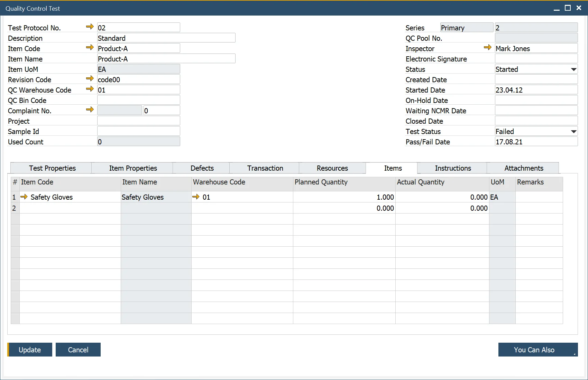Switch to the Attachments tab
Image resolution: width=588 pixels, height=380 pixels.
point(524,168)
